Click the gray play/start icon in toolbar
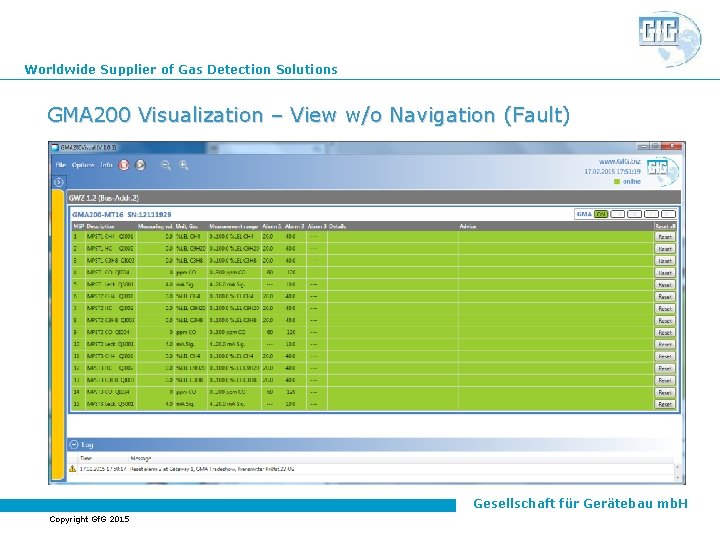 point(141,165)
